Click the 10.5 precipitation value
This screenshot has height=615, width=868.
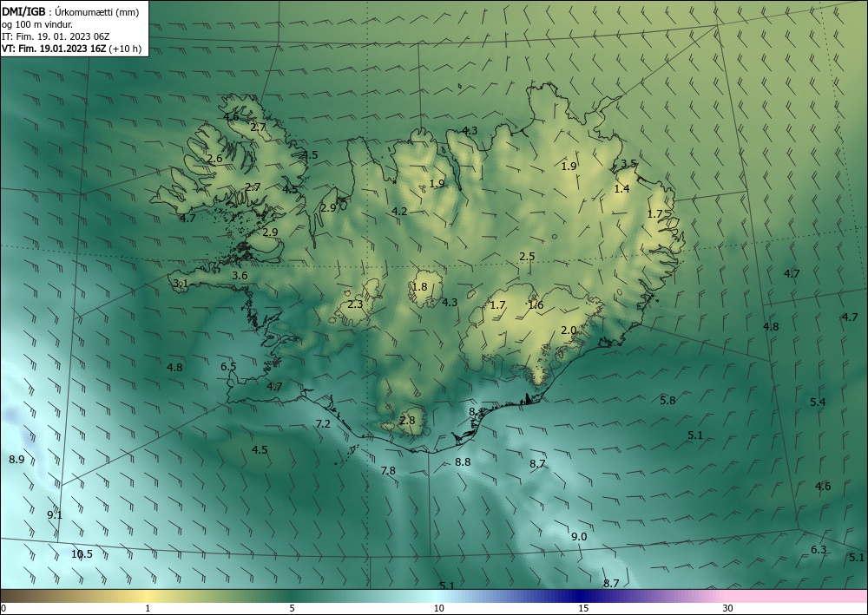pos(82,553)
